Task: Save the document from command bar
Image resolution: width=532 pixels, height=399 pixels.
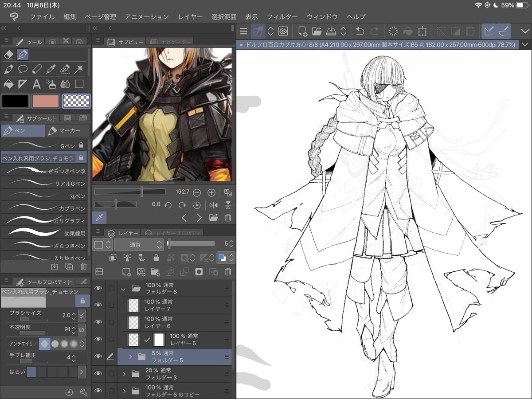Action: click(331, 31)
